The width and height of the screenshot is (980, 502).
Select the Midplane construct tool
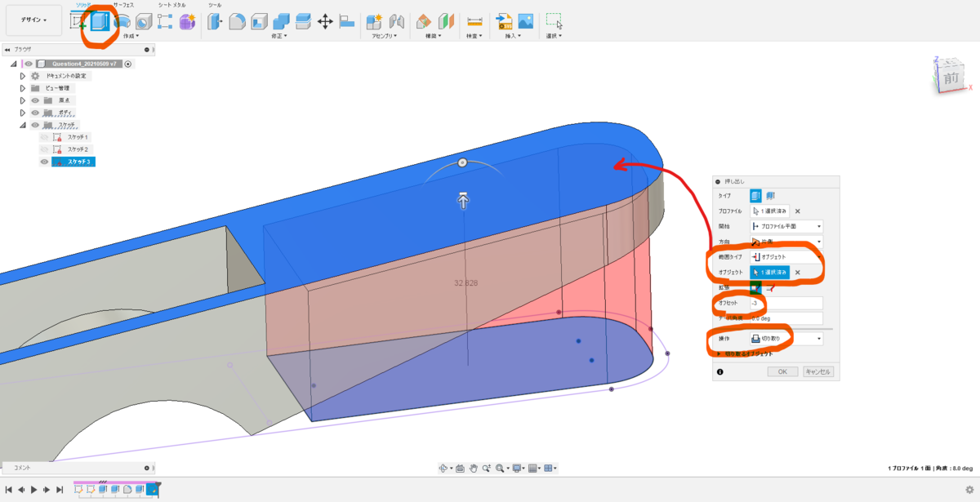(446, 22)
